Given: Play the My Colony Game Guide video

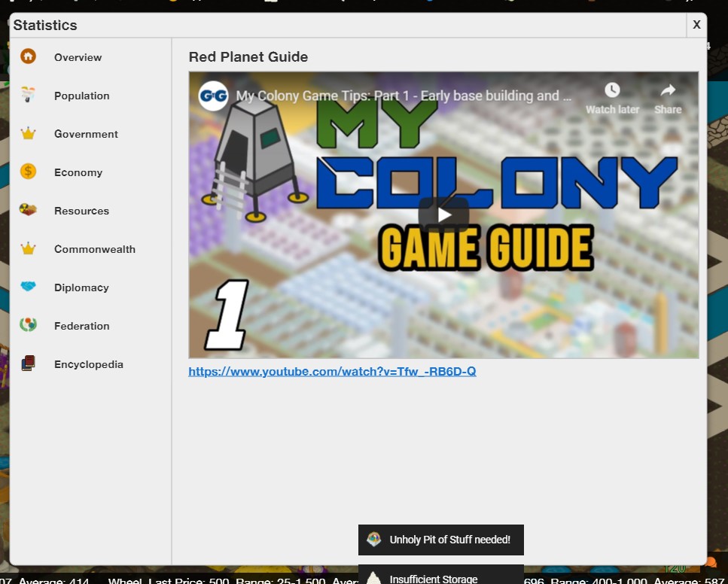Looking at the screenshot, I should tap(443, 214).
